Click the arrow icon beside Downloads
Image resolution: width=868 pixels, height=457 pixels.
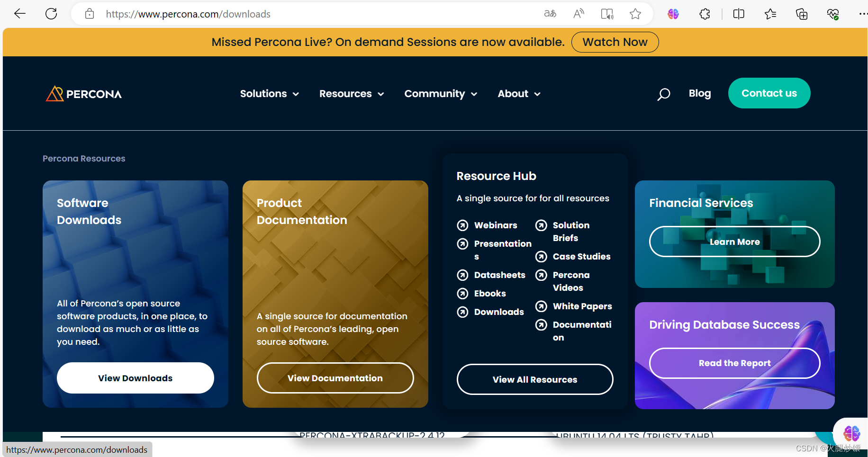pos(462,312)
